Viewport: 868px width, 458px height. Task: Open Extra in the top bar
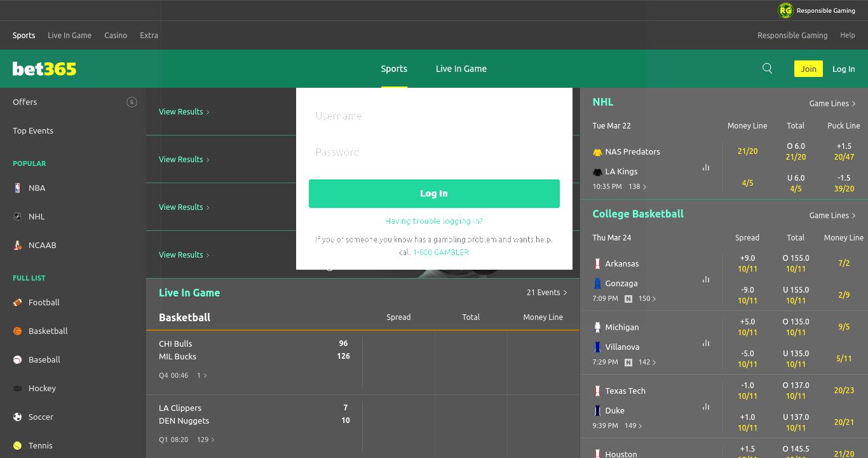tap(149, 35)
